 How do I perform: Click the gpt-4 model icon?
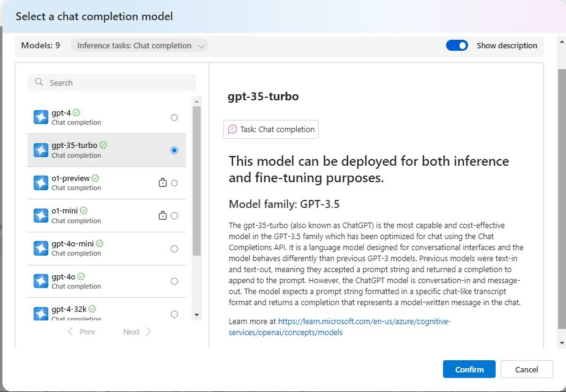[x=41, y=117]
